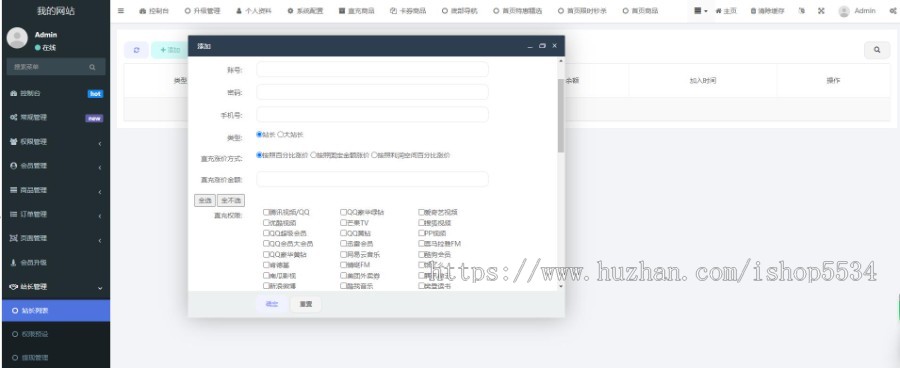Click the 手机号 phone number input field
This screenshot has width=900, height=368.
(x=372, y=114)
